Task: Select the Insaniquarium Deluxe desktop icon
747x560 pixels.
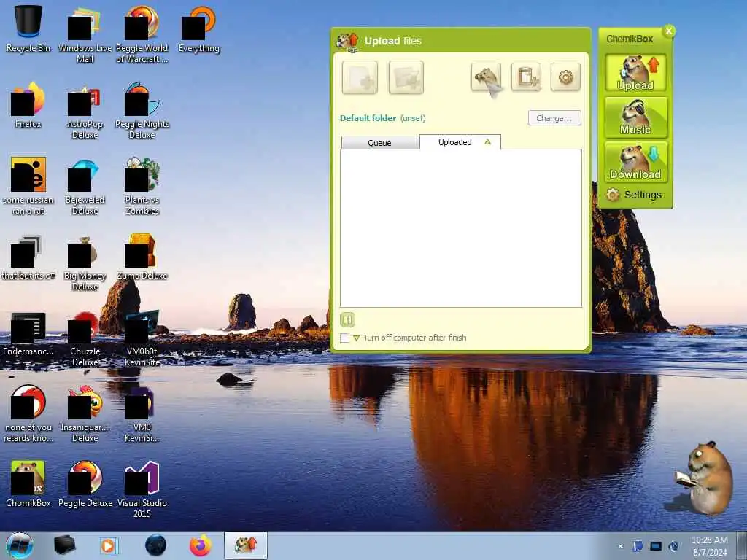Action: pos(85,414)
